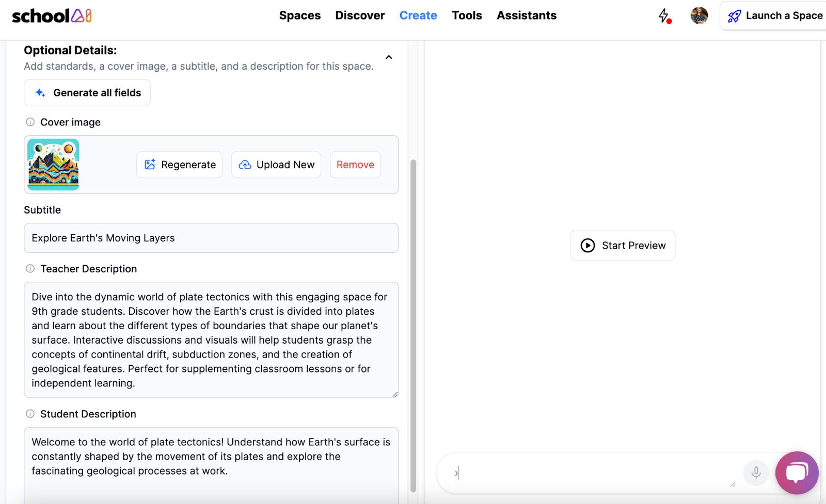826x504 pixels.
Task: Open the Assistants page
Action: pyautogui.click(x=527, y=15)
